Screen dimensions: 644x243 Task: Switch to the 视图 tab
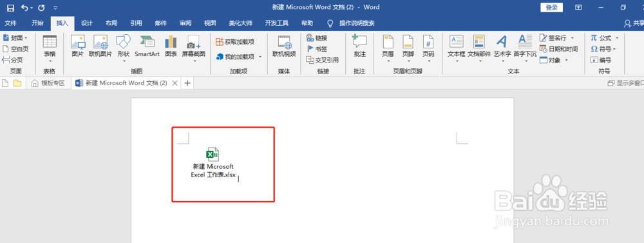click(x=210, y=23)
